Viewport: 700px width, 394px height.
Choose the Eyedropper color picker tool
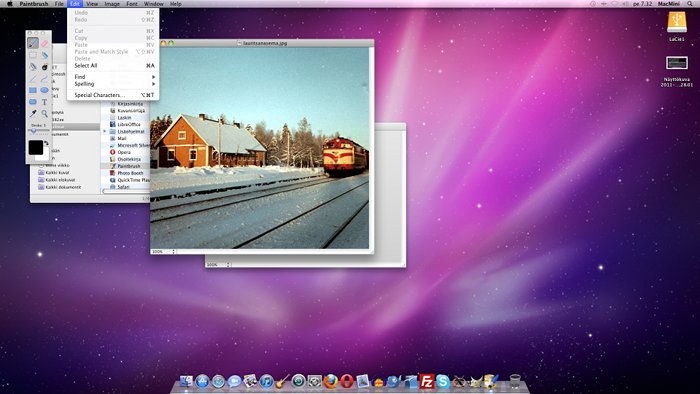[x=33, y=113]
